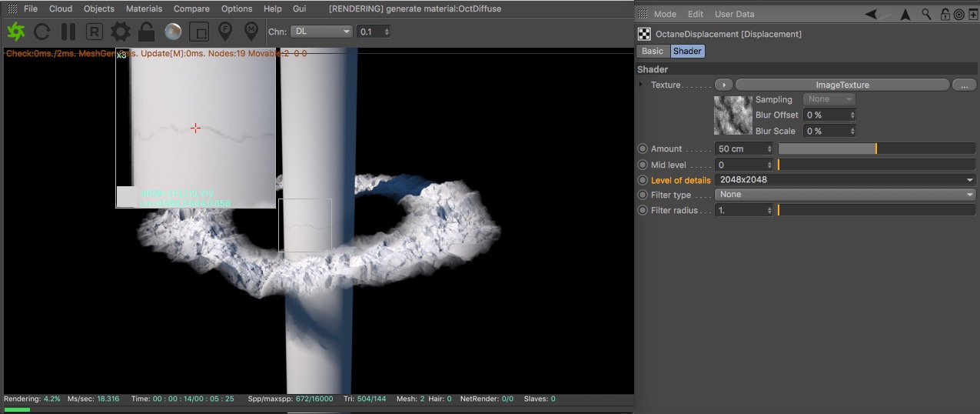Click the ImageTexture button
The width and height of the screenshot is (980, 414).
point(842,85)
